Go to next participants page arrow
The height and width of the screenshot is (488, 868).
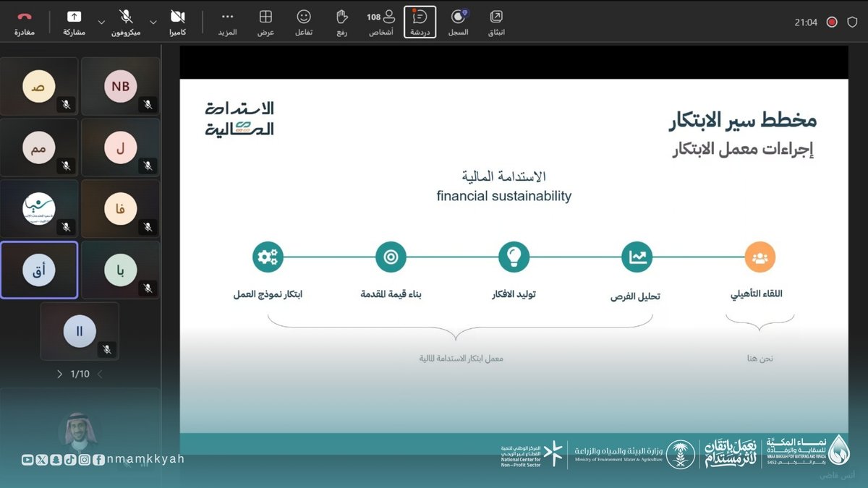pos(59,374)
